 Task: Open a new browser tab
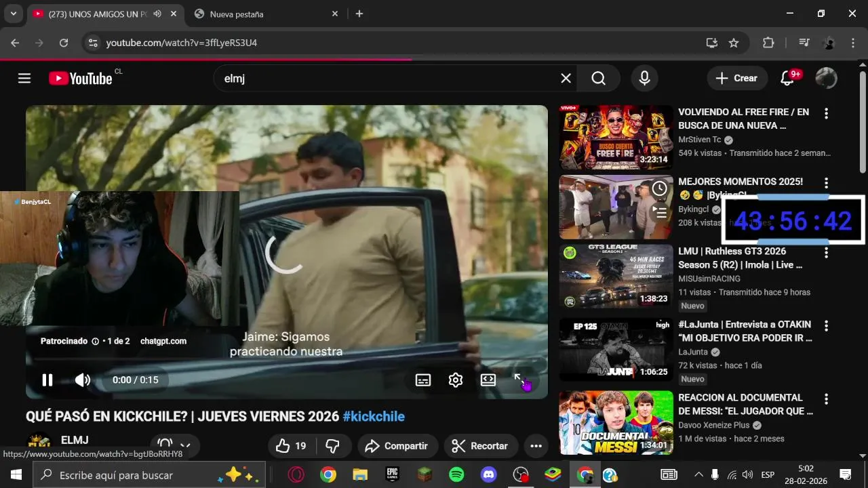[x=359, y=14]
